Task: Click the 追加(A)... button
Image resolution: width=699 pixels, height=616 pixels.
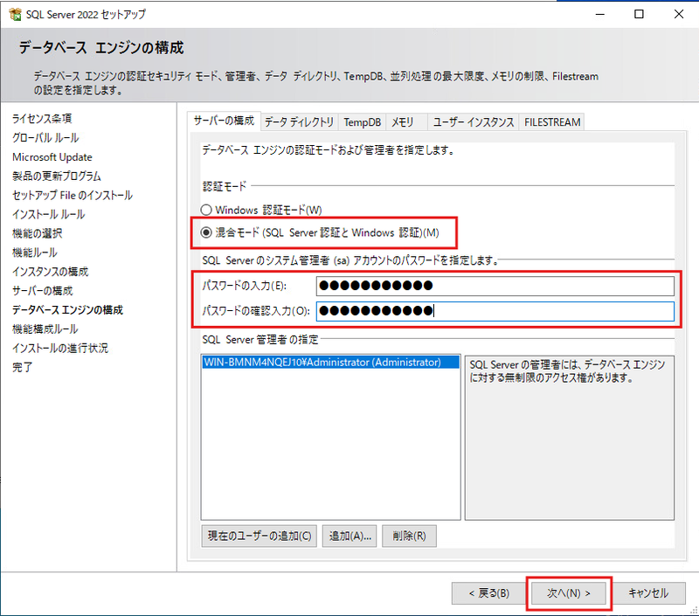Action: 350,536
